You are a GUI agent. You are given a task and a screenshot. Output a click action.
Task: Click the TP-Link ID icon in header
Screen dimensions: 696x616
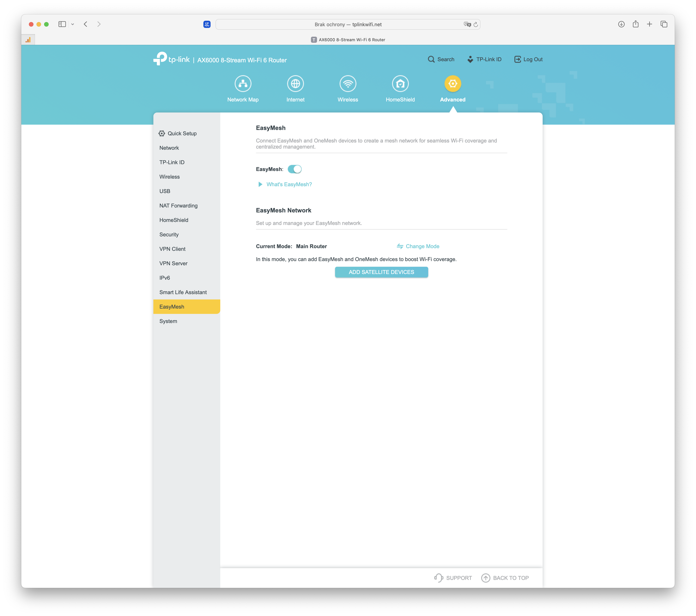(470, 59)
